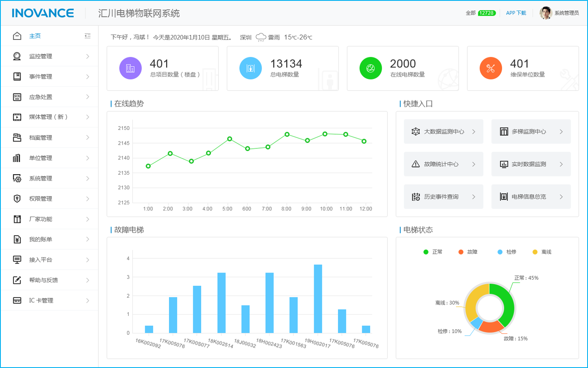Click the user avatar photo in the header

[x=546, y=13]
